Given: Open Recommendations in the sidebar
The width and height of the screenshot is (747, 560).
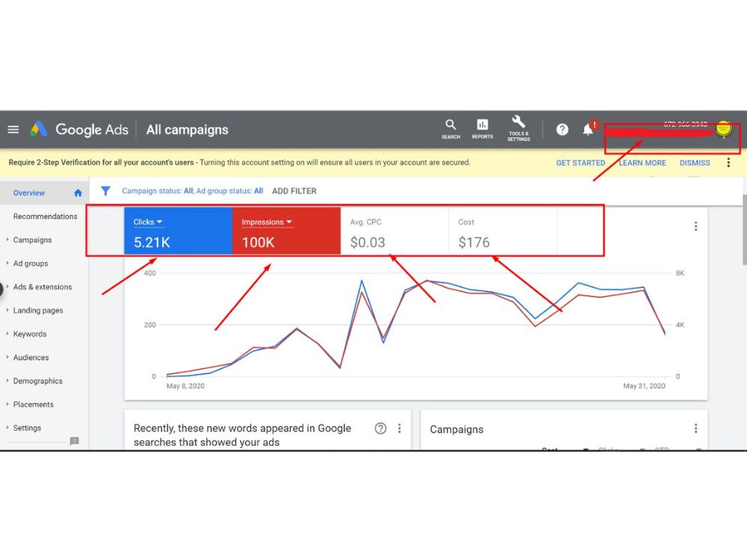Looking at the screenshot, I should [46, 217].
